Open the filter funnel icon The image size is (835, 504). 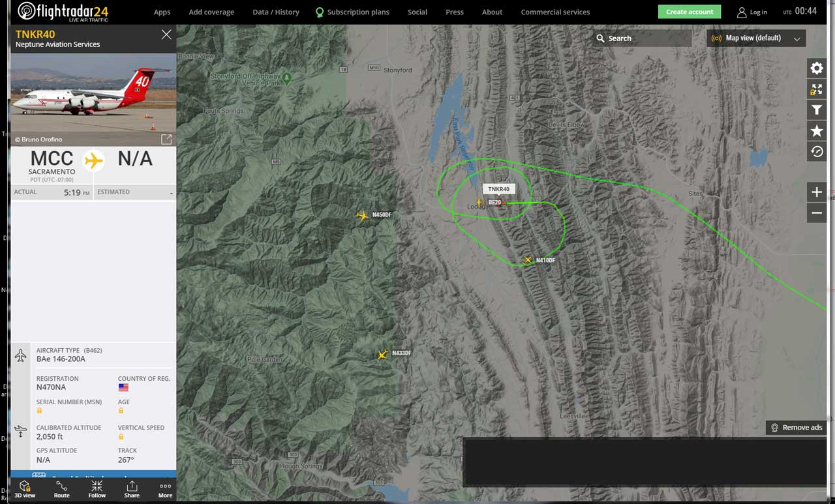tap(817, 110)
